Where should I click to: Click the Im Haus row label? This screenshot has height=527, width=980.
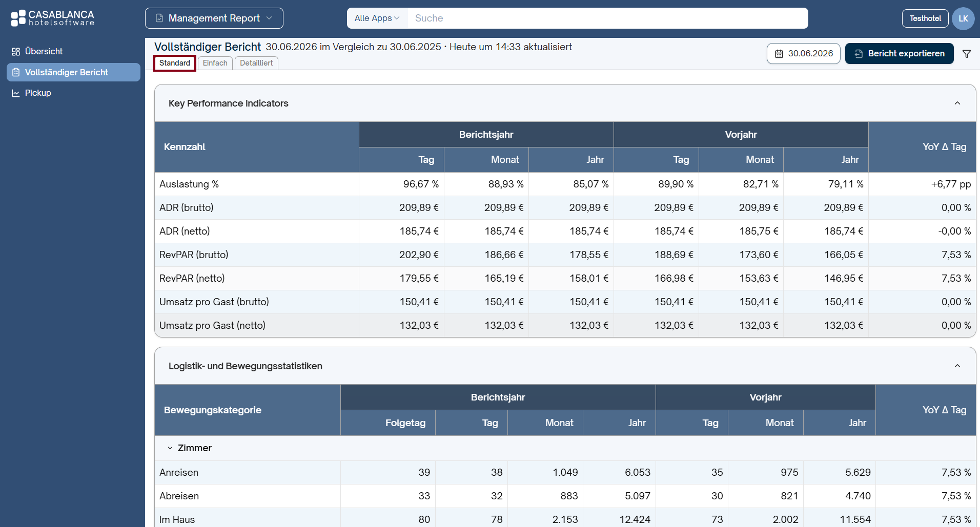177,519
